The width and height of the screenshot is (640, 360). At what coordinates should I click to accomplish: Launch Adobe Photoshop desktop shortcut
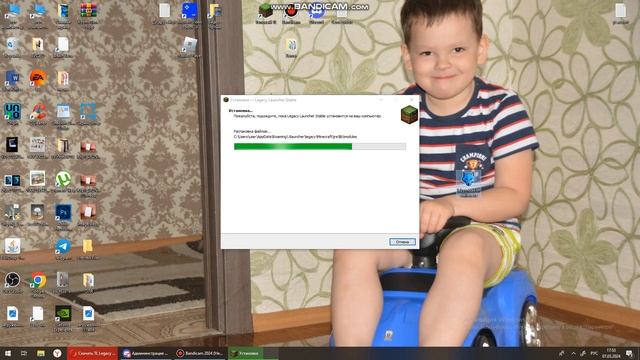pos(63,213)
